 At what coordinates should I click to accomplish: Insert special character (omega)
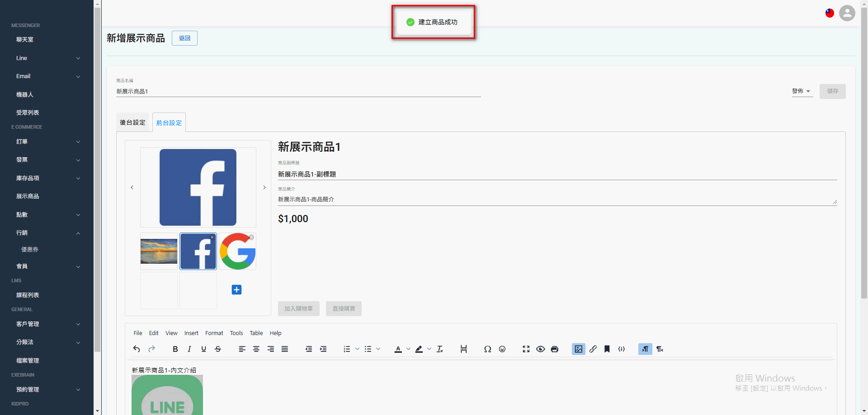point(487,349)
